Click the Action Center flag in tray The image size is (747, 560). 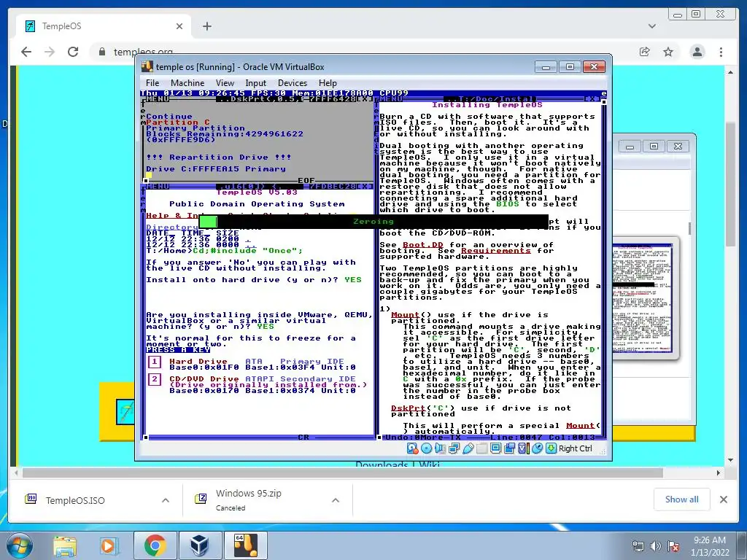pyautogui.click(x=673, y=545)
